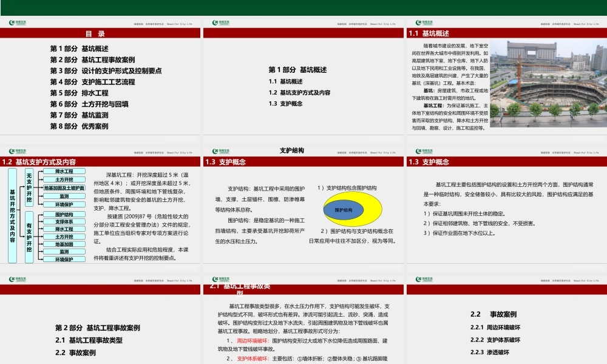Select the 支撑体系 flowchart box
Viewport: 607px width, 364px height.
[65, 222]
